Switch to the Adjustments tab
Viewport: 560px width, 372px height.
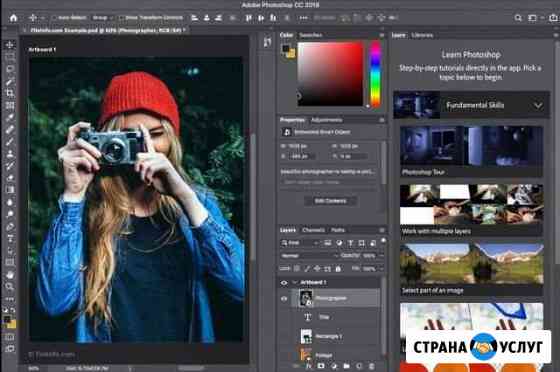point(326,120)
